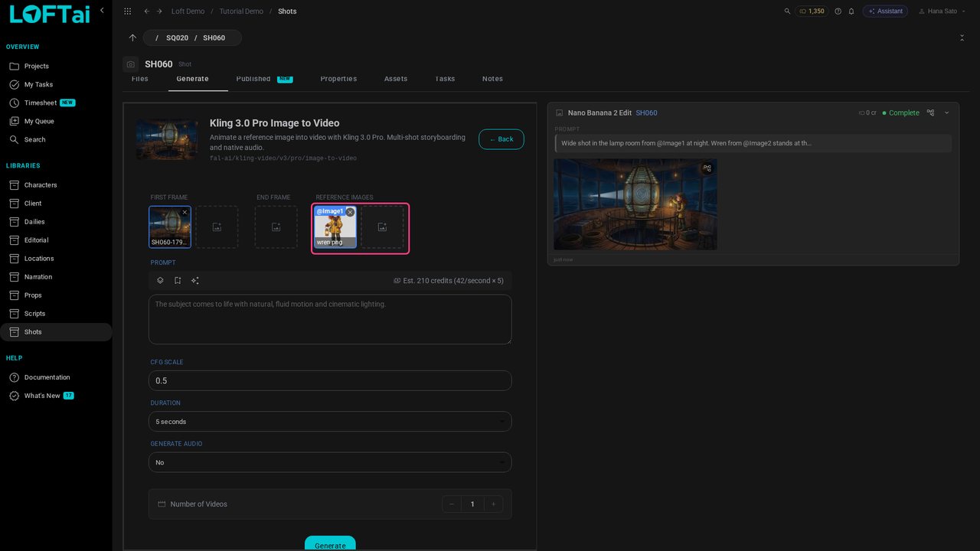Expand the Nano Banana 2 Edit job chevron
Image resolution: width=980 pixels, height=551 pixels.
tap(946, 112)
